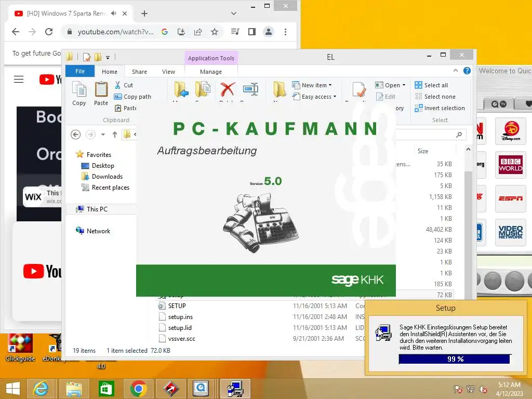Click the Copy icon in Explorer ribbon
Viewport: 532px width, 399px height.
pyautogui.click(x=79, y=94)
